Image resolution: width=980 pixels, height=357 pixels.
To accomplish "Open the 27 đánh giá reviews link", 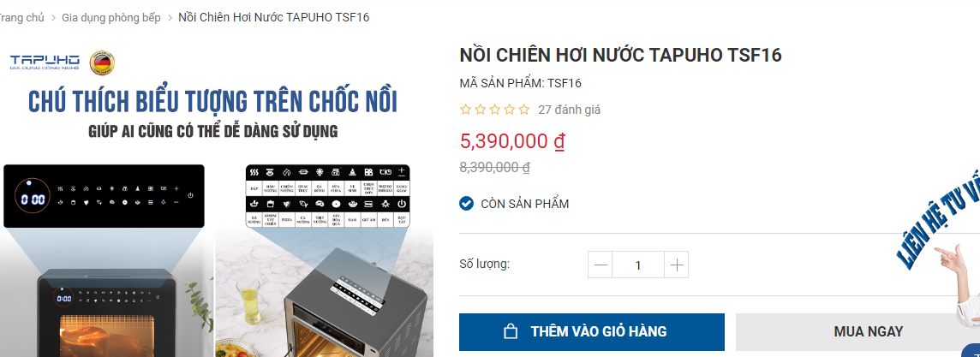I will [570, 110].
